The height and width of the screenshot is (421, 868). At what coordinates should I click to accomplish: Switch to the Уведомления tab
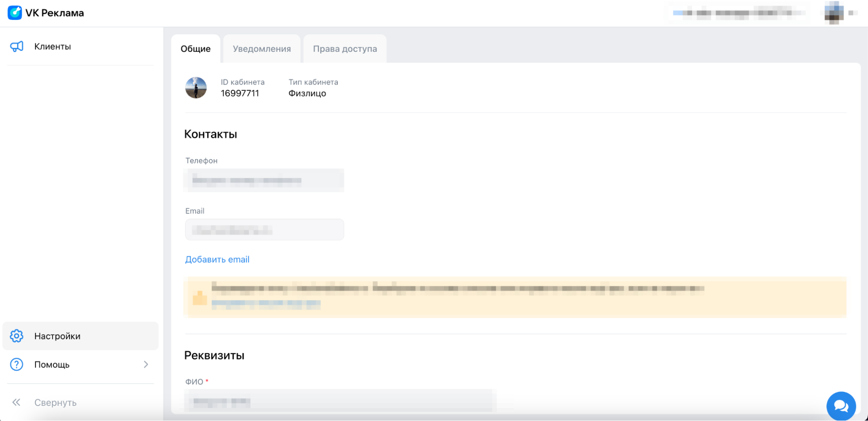[262, 49]
